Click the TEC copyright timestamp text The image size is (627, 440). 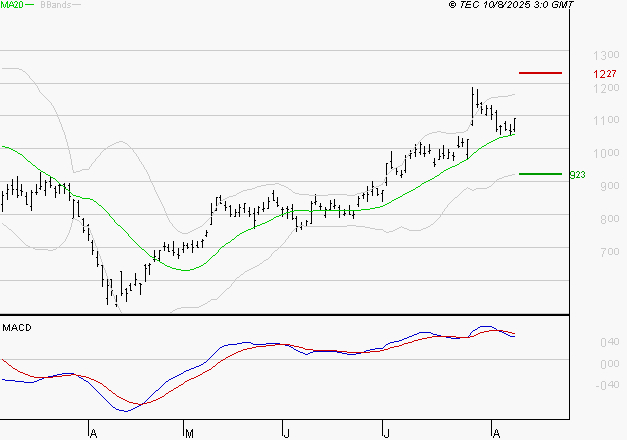pyautogui.click(x=511, y=6)
